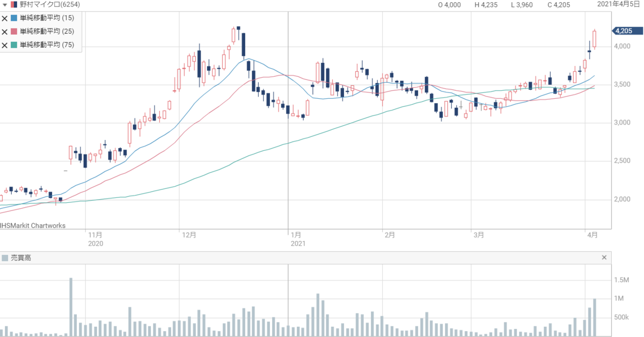Click the teal 単純移動平均 (75) color swatch
Screen dimensions: 644x337
pyautogui.click(x=14, y=46)
